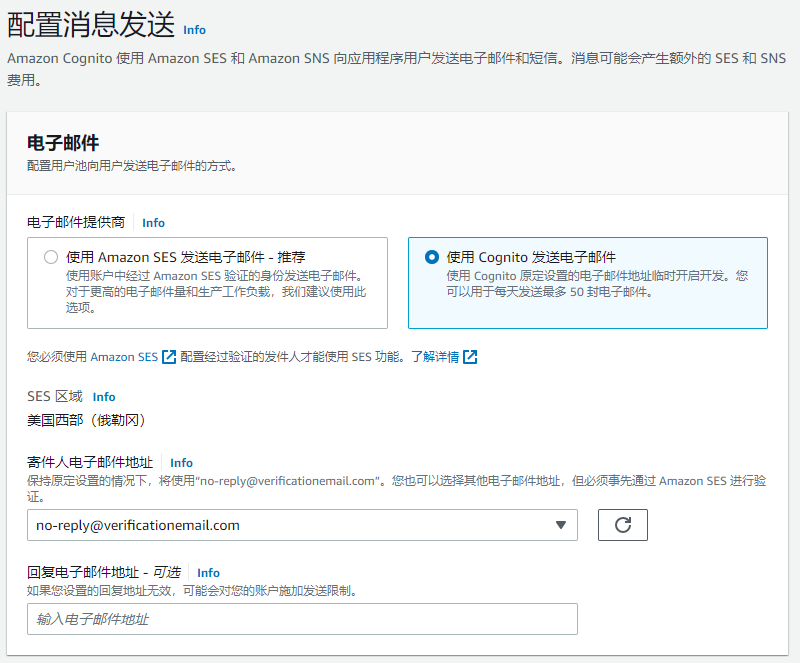The height and width of the screenshot is (663, 800).
Task: Click the sender dropdown arrow
Action: [561, 525]
